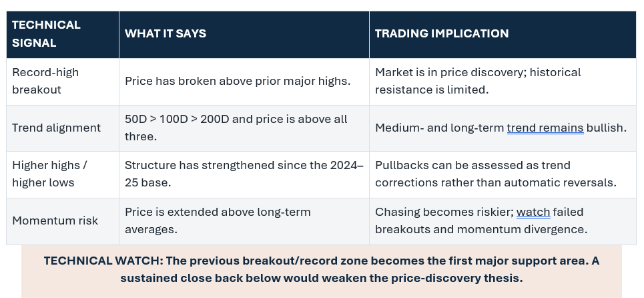The width and height of the screenshot is (644, 298).
Task: Click the 'Market is in price discovery' cell
Action: (x=503, y=82)
